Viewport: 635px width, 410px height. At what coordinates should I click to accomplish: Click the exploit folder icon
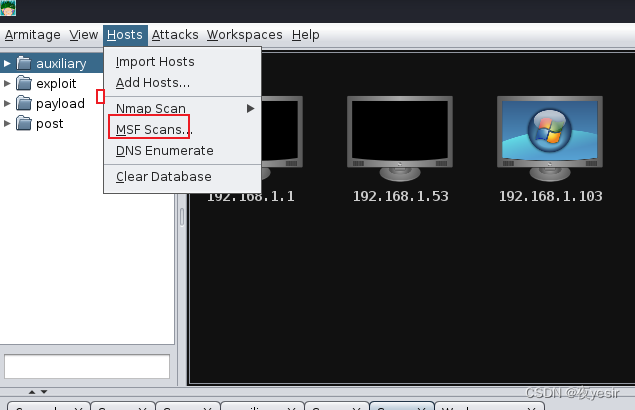click(x=24, y=83)
